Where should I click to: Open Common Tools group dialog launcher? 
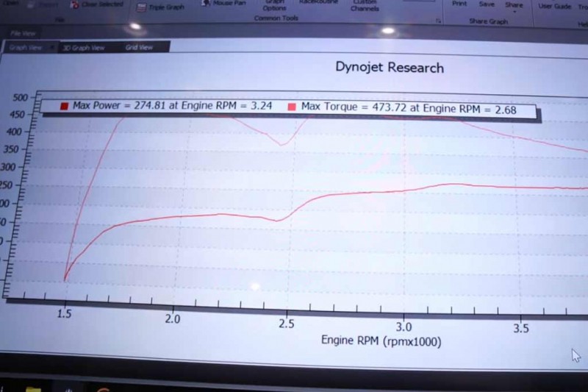point(438,21)
